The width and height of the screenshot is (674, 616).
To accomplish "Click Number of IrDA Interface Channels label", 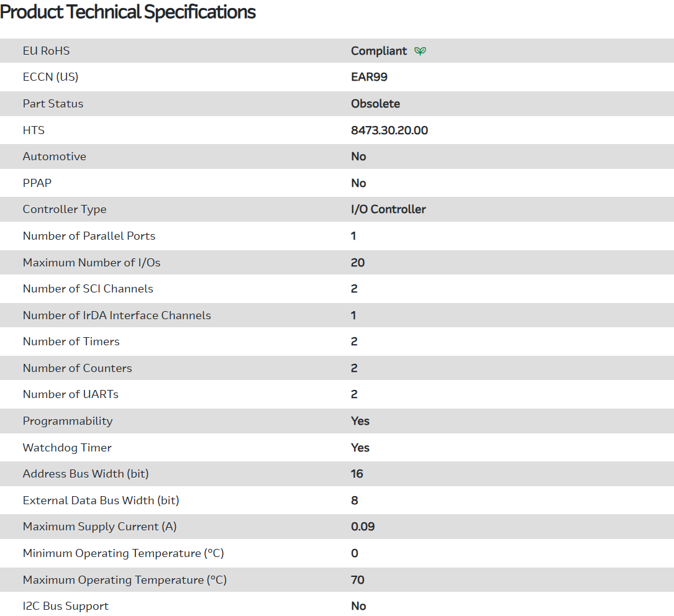I will [117, 315].
